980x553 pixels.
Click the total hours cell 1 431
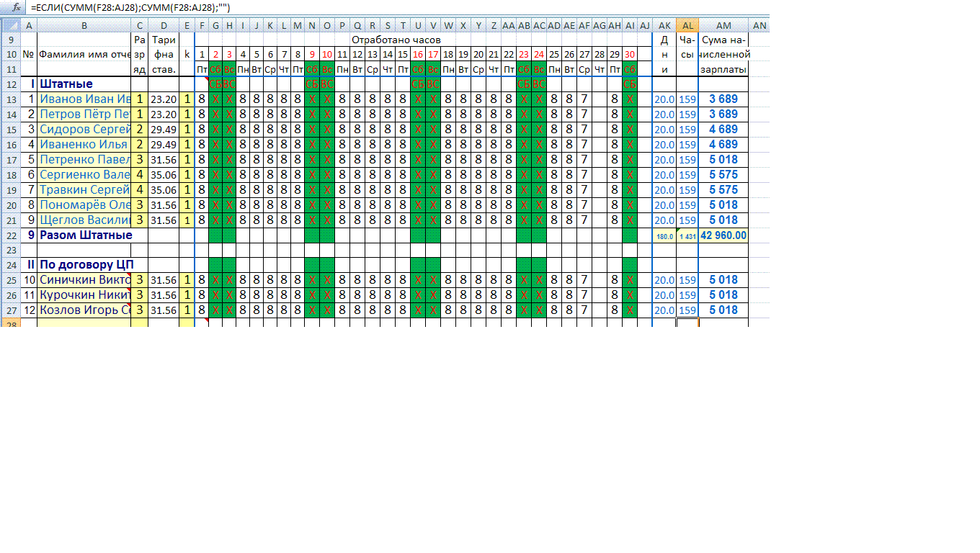click(687, 236)
